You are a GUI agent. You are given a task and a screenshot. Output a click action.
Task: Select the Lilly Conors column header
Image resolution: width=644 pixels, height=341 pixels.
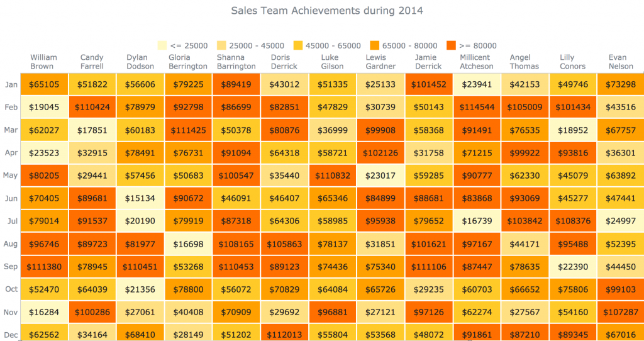572,62
